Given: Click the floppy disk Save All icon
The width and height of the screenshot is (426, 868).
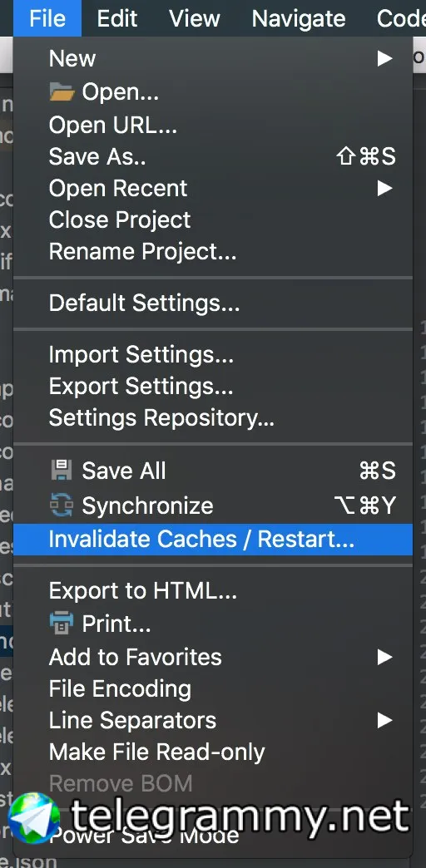Looking at the screenshot, I should pos(61,471).
